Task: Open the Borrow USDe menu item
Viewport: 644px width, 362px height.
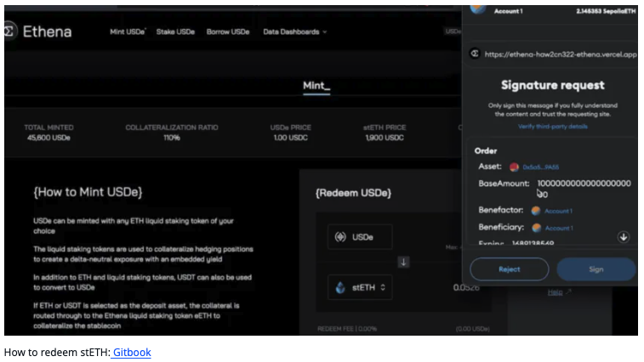Action: [228, 32]
